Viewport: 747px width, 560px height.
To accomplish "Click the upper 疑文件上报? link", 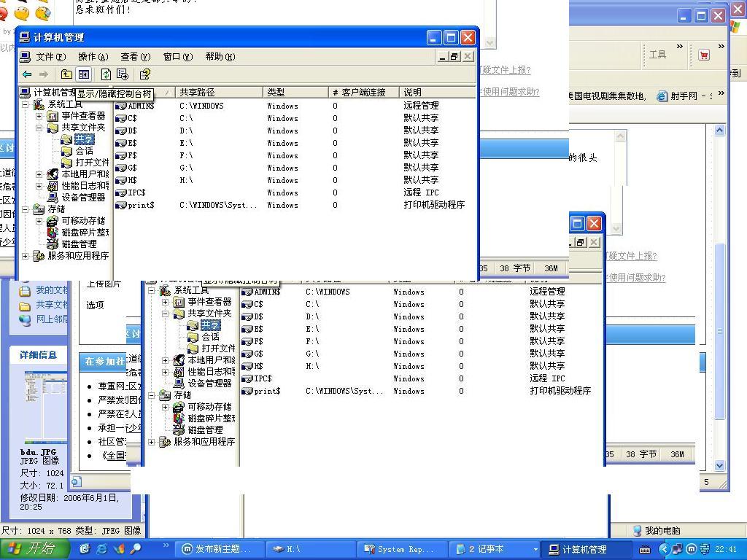I will tap(506, 70).
